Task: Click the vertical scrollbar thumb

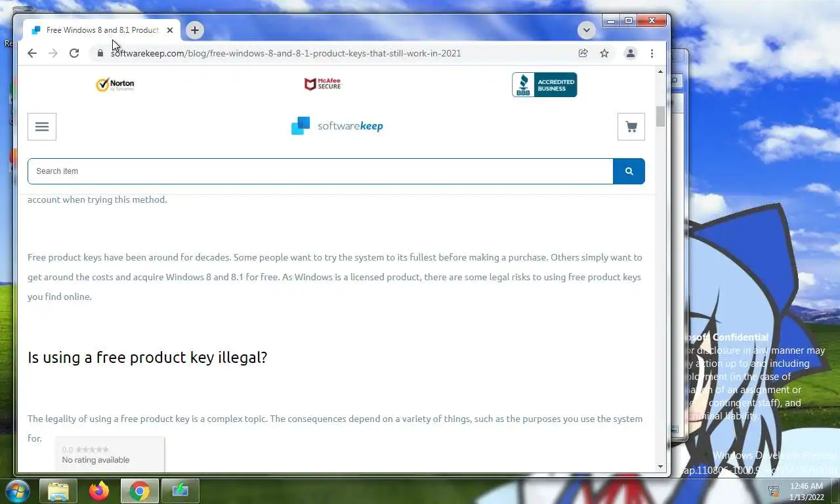Action: click(x=661, y=116)
